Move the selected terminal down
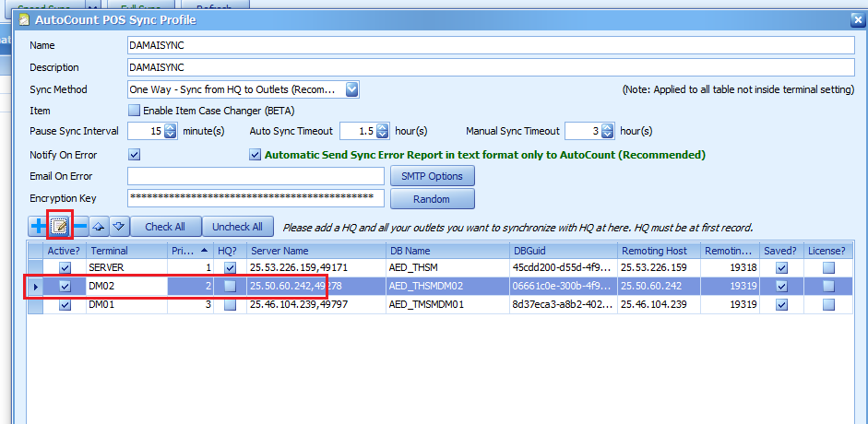Image resolution: width=868 pixels, height=424 pixels. pos(118,227)
